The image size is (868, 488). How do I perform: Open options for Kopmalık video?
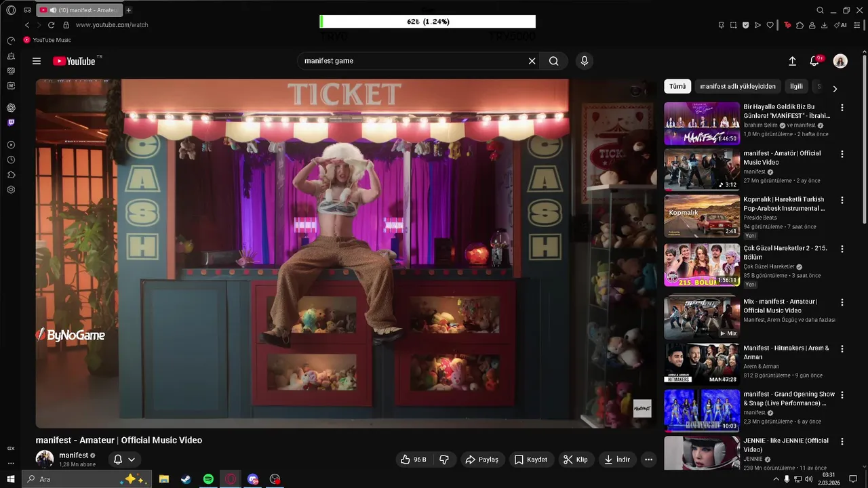tap(842, 201)
